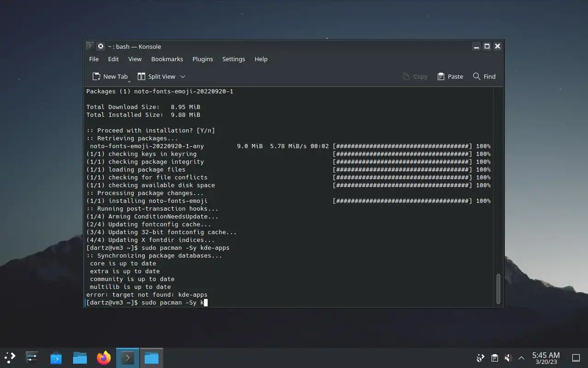588x368 pixels.
Task: Switch to the open Dolphin window
Action: click(152, 357)
